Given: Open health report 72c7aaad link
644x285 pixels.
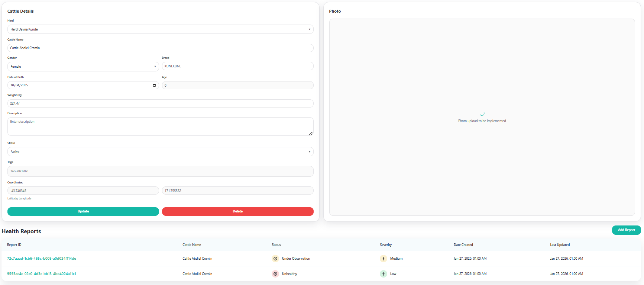Looking at the screenshot, I should (42, 259).
